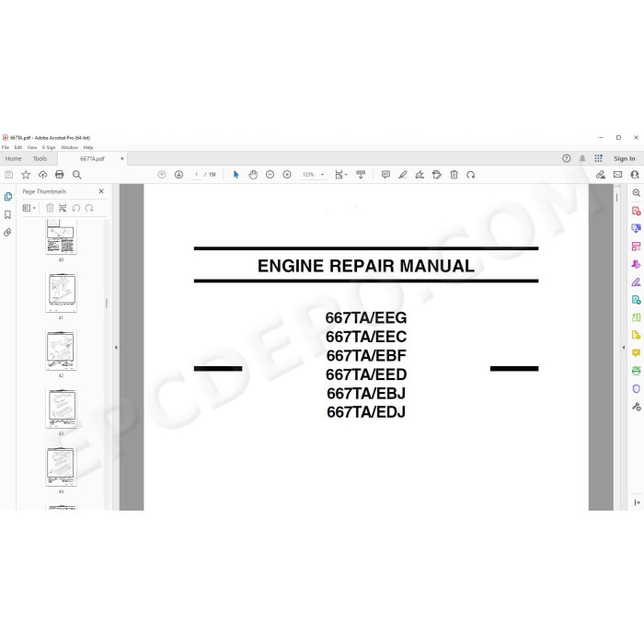Close the 667TA.pdf document tab
Image resolution: width=644 pixels, height=644 pixels.
tap(122, 158)
